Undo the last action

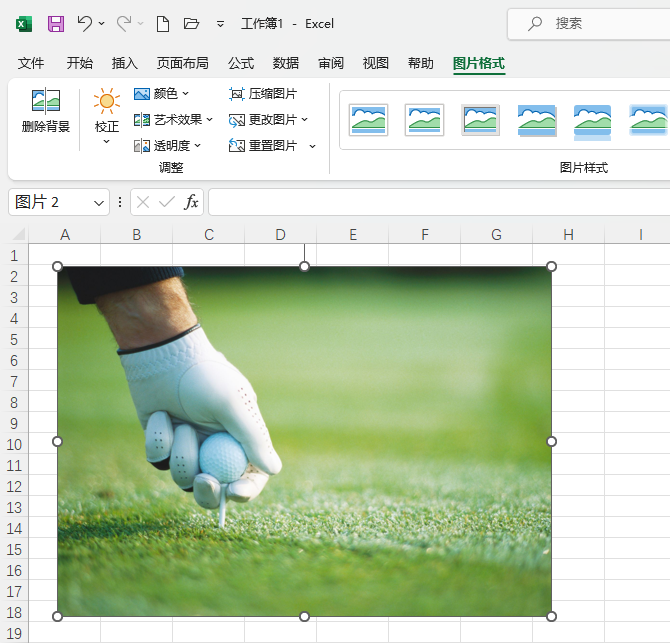pos(85,23)
